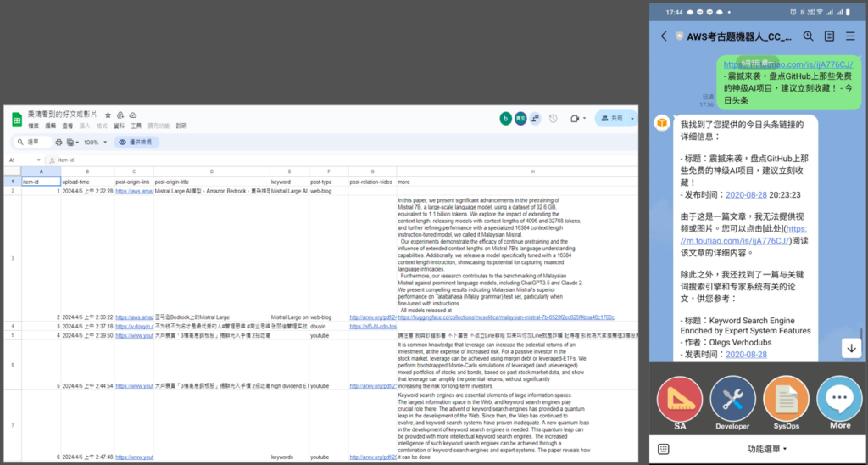
Task: Tap the AWS考古題機器人 chat title
Action: pyautogui.click(x=739, y=36)
